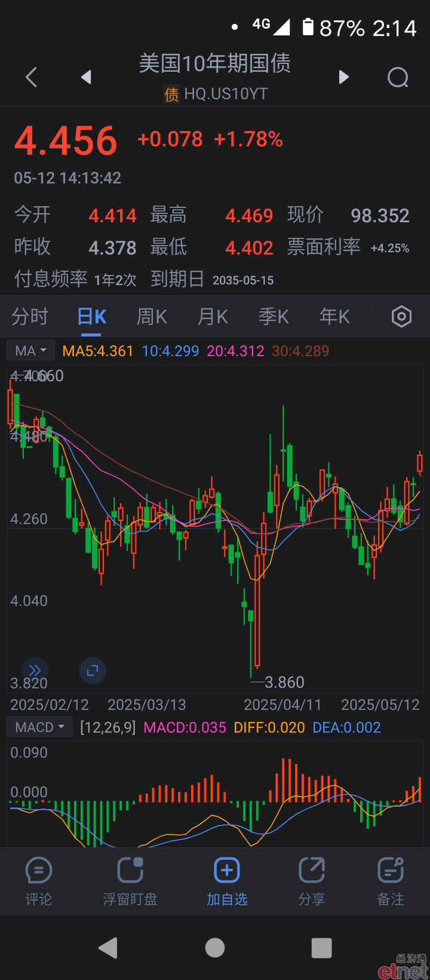The height and width of the screenshot is (980, 430).
Task: Tap the Android home navigation button
Action: [x=215, y=948]
